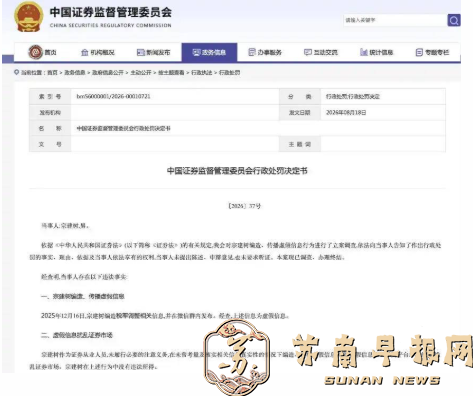Click the 发文日期 label cell
The height and width of the screenshot is (396, 473).
pos(300,112)
